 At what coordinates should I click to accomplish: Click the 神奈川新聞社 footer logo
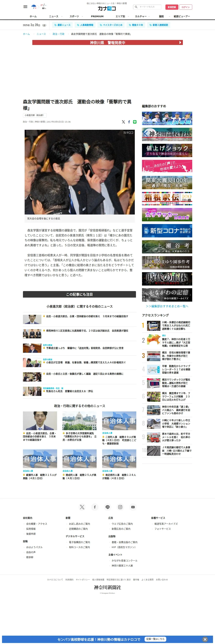tap(108, 587)
